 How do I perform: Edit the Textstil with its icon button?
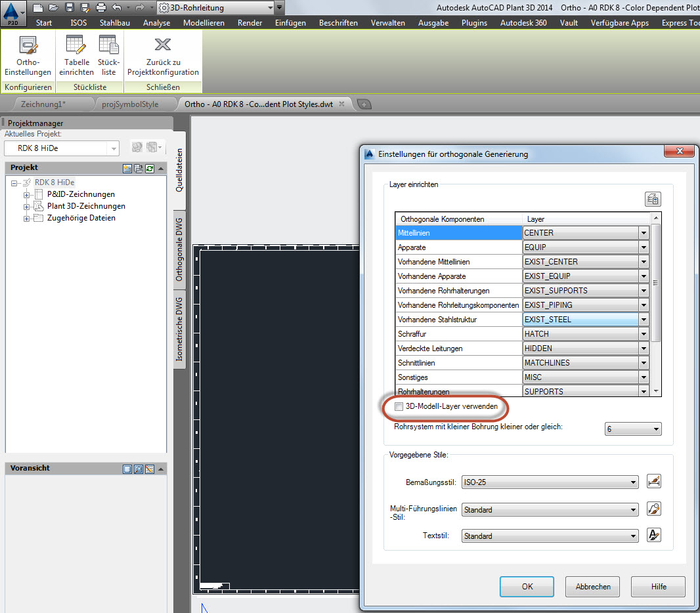point(653,535)
